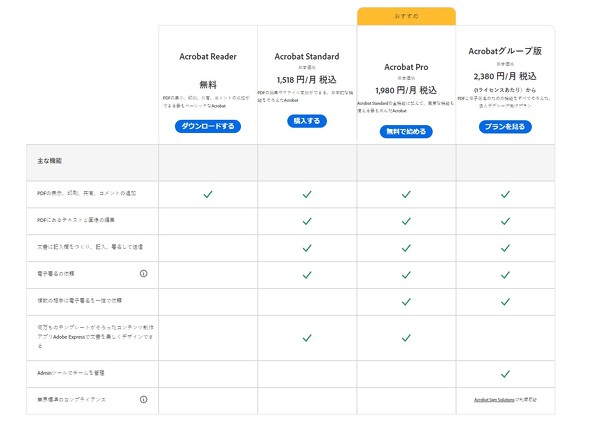Select the 電子署名の依頼 row label
590x425 pixels.
pyautogui.click(x=56, y=274)
